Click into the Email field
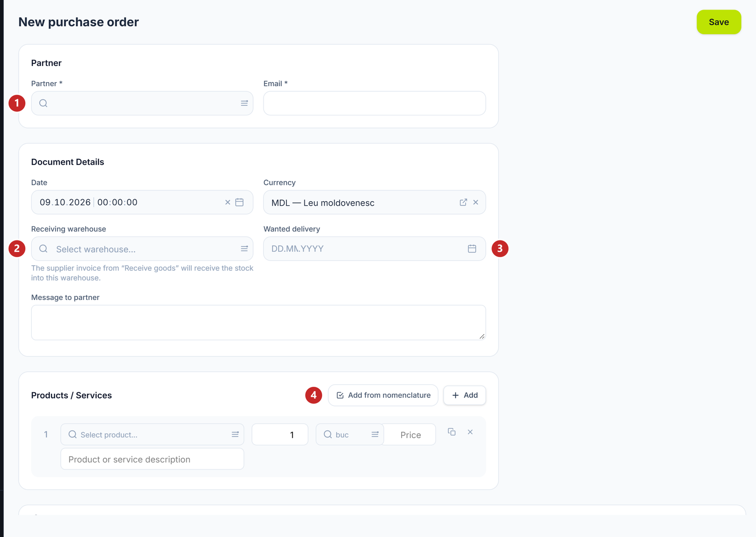The image size is (756, 537). coord(374,103)
